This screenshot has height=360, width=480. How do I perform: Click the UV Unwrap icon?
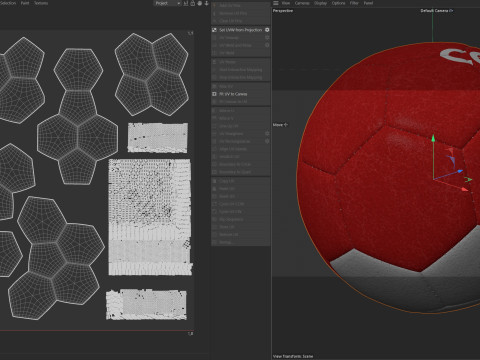[x=214, y=38]
